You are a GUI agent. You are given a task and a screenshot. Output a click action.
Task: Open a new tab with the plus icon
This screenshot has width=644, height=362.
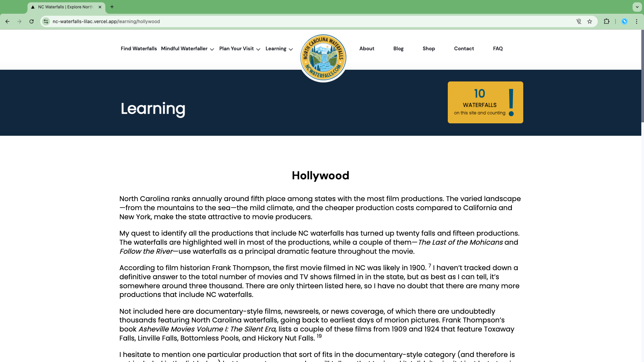coord(112,7)
